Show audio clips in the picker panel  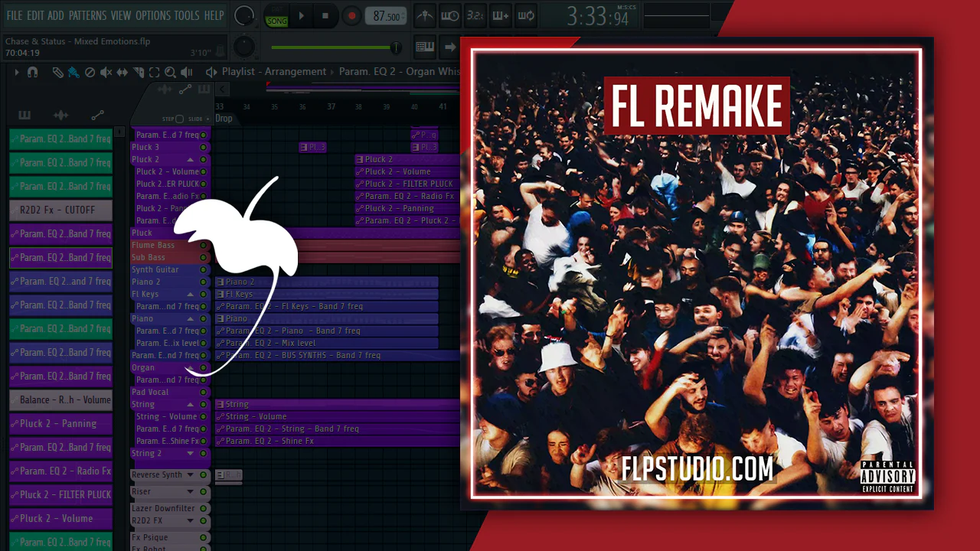point(60,116)
